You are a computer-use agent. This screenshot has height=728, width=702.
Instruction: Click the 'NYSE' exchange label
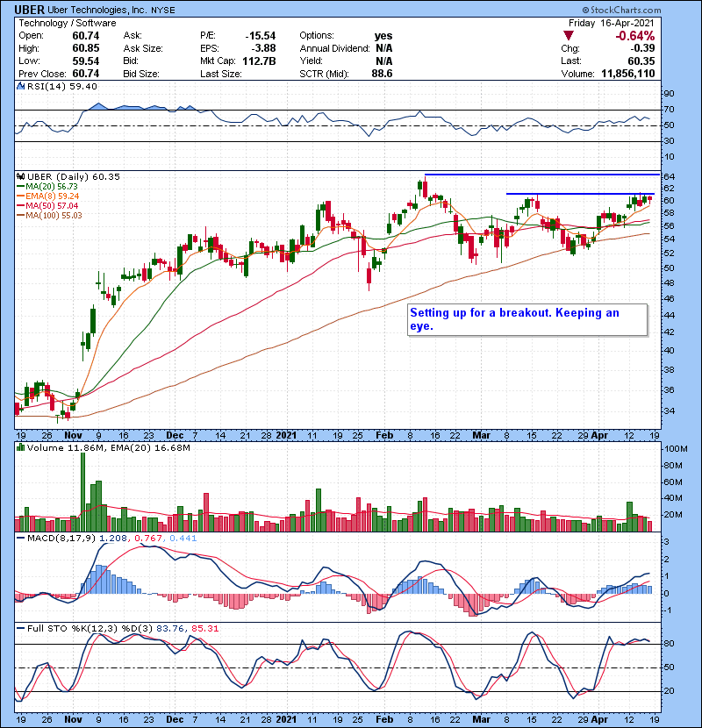pyautogui.click(x=162, y=11)
